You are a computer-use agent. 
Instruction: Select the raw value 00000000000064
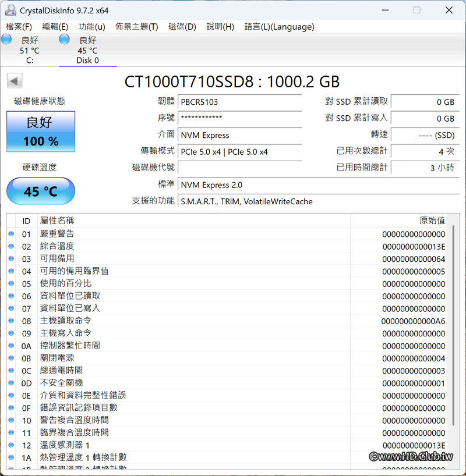(414, 260)
